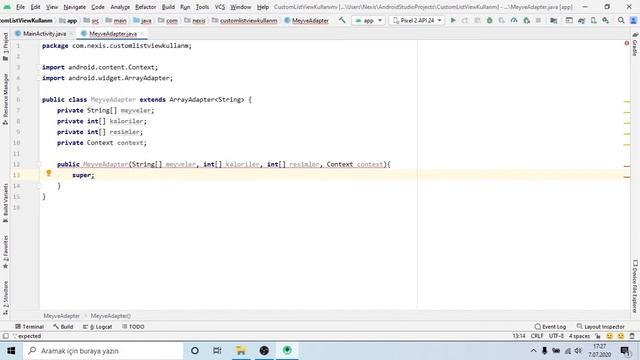Image resolution: width=640 pixels, height=360 pixels.
Task: Click the line 13 number in the gutter
Action: pos(16,175)
